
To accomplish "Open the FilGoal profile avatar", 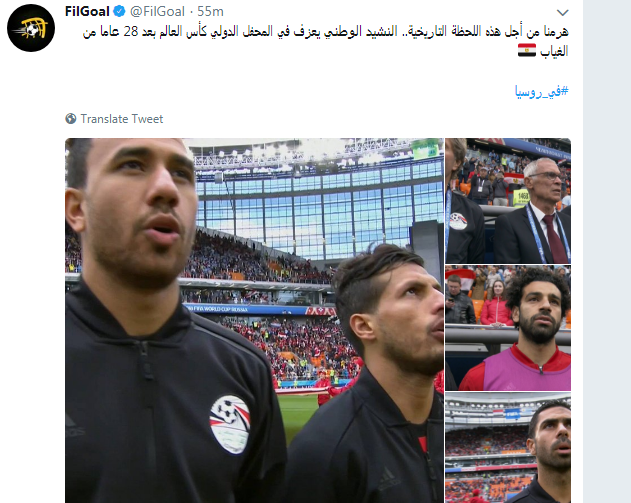I will click(x=31, y=28).
